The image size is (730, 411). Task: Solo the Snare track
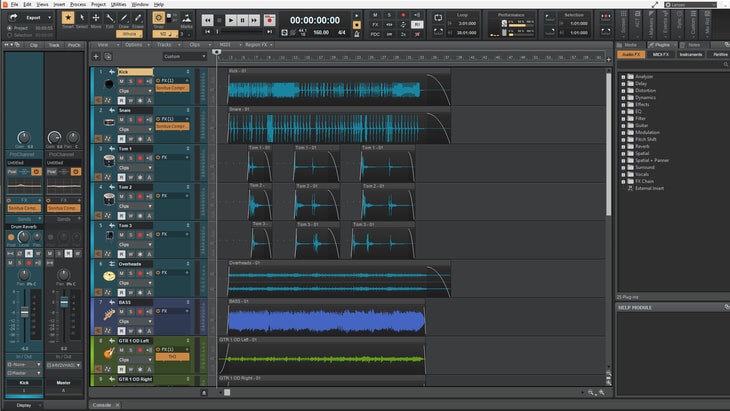(131, 120)
